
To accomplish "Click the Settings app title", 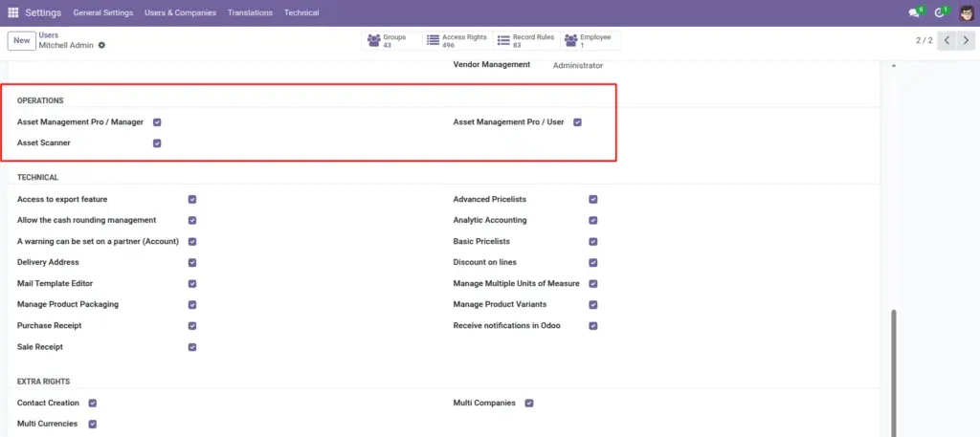I will click(43, 12).
